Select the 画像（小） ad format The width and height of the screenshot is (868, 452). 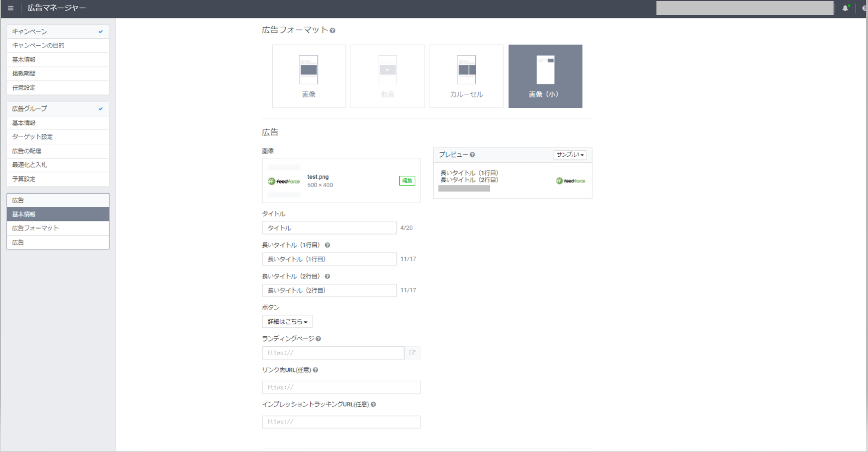[x=545, y=76]
